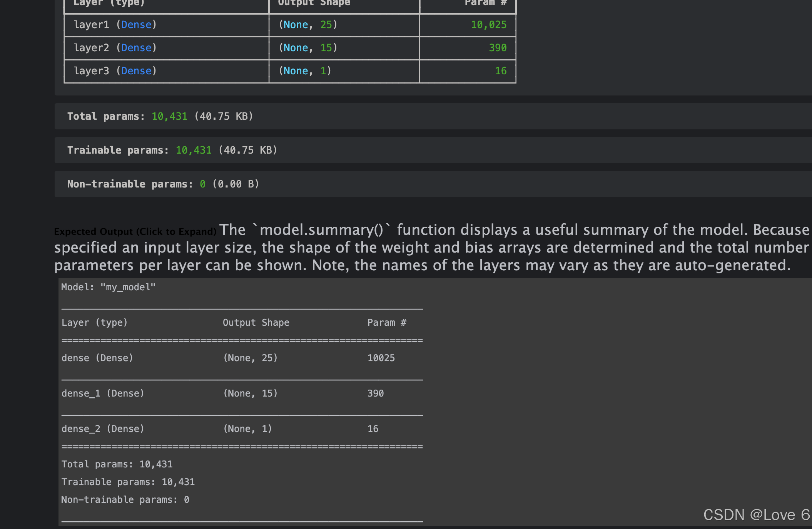
Task: Click '(None, 15)' in layer2 row
Action: [x=308, y=48]
